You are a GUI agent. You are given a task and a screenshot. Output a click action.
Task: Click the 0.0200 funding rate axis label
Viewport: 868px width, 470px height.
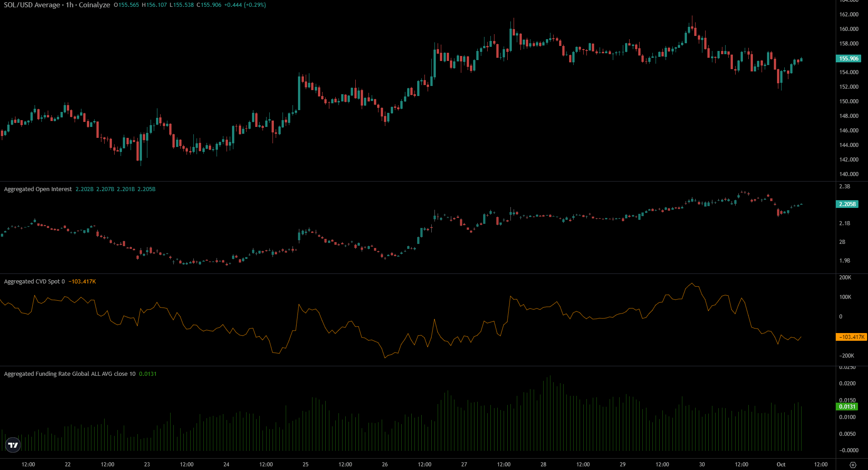tap(847, 384)
